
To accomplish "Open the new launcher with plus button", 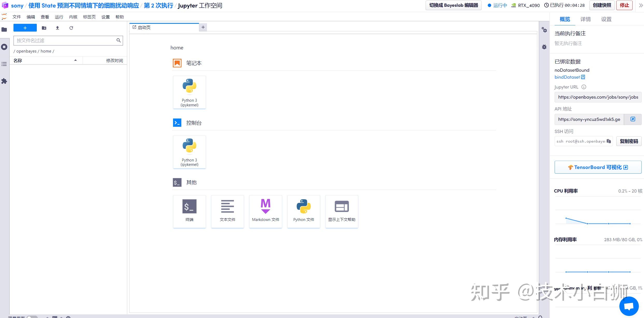I will tap(25, 28).
